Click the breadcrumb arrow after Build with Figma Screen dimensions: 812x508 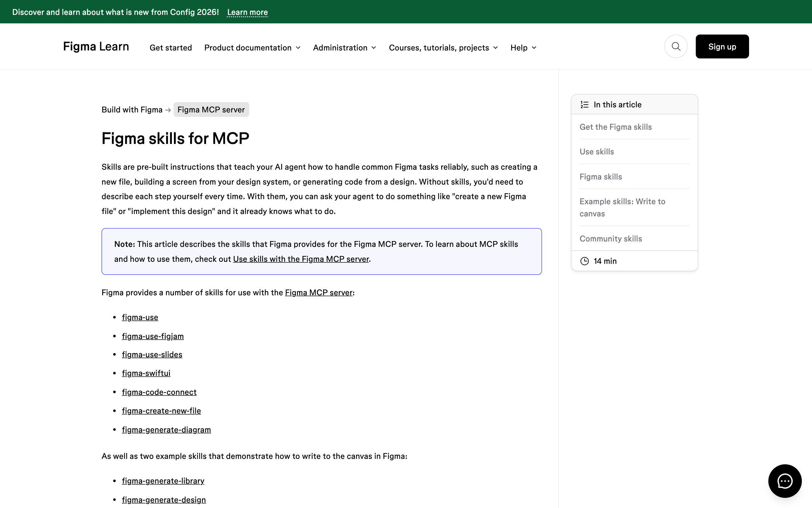click(x=168, y=110)
